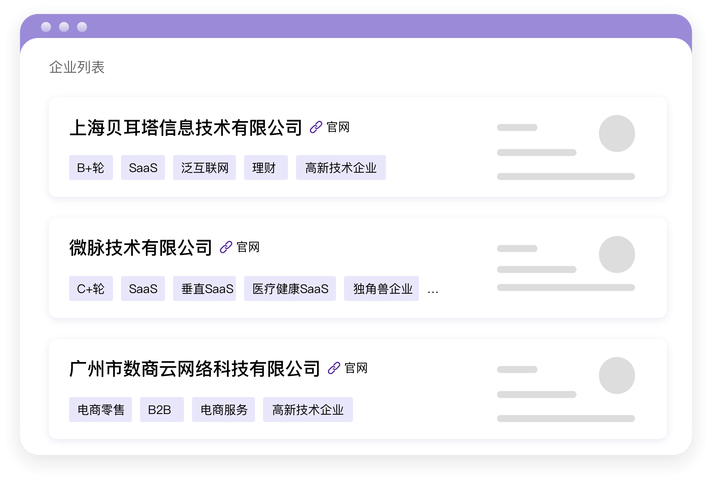Open the link icon beside 广州市数商云网络科技有限公司
Image resolution: width=712 pixels, height=481 pixels.
334,368
